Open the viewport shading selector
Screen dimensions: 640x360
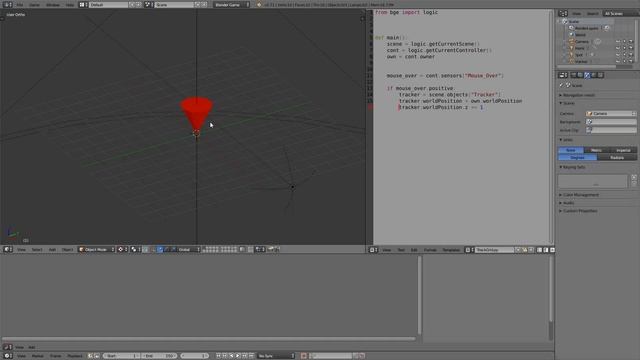click(122, 249)
